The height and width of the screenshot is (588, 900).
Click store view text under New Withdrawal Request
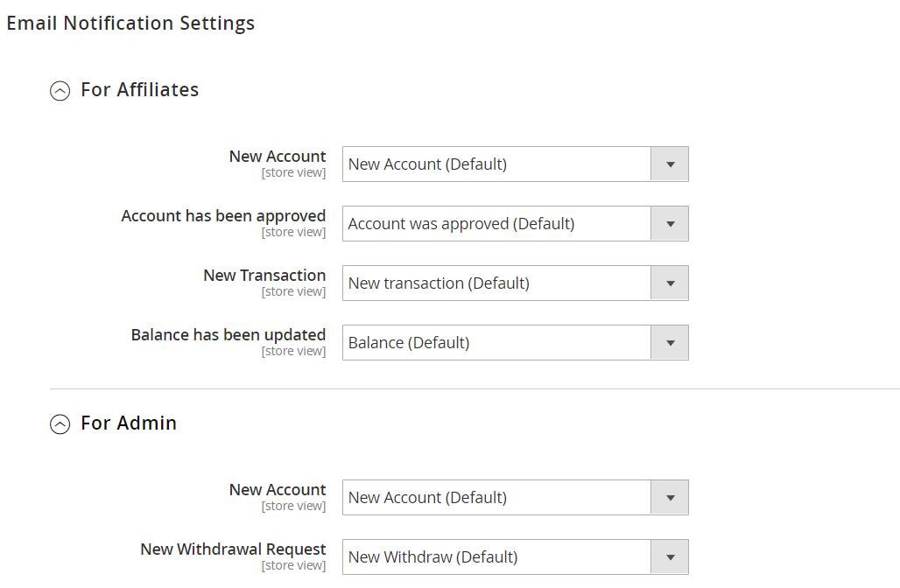point(294,565)
